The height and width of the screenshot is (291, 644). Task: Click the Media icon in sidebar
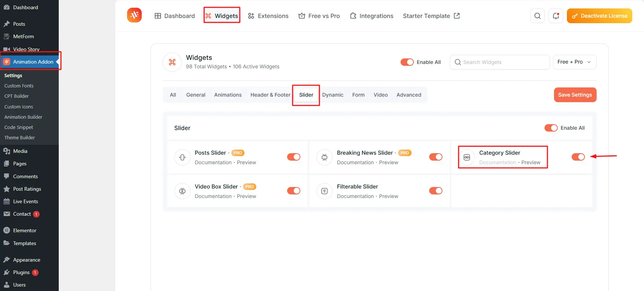point(7,151)
